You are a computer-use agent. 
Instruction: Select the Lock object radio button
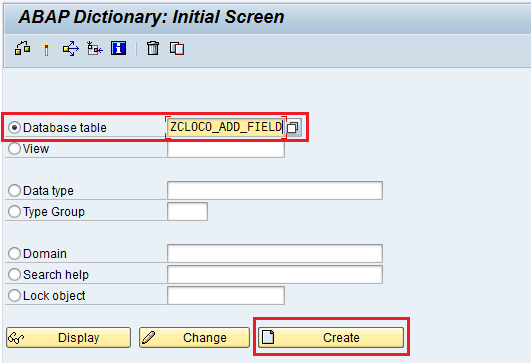[x=15, y=296]
